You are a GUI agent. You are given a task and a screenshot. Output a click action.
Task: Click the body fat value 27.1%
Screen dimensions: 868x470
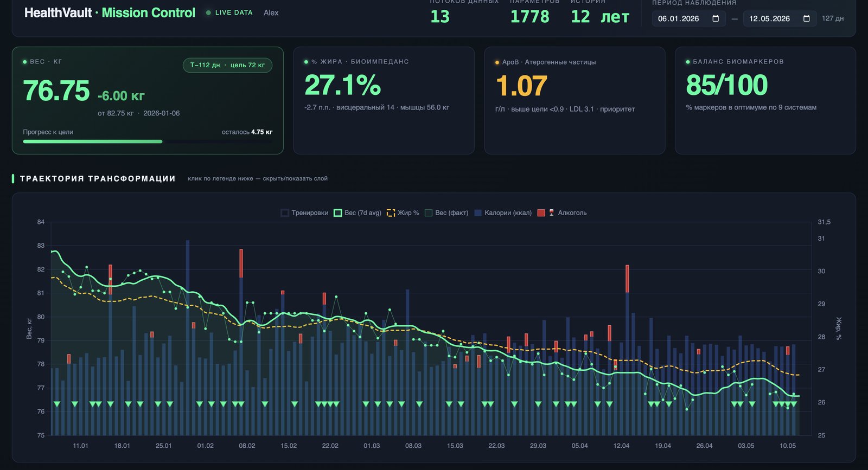tap(343, 85)
